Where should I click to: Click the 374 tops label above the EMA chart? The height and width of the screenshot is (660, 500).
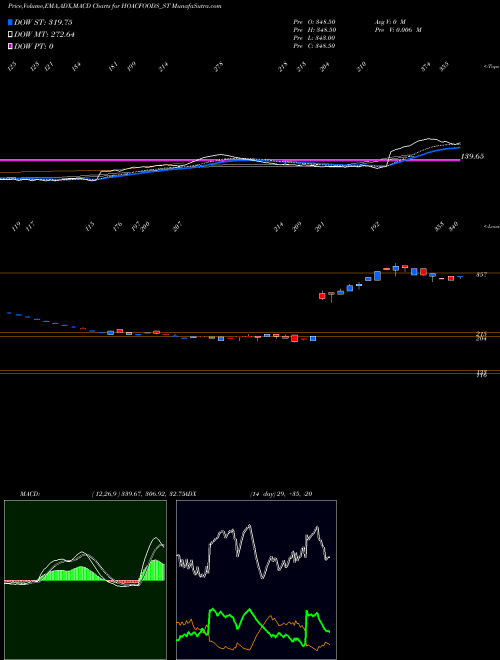(x=426, y=67)
